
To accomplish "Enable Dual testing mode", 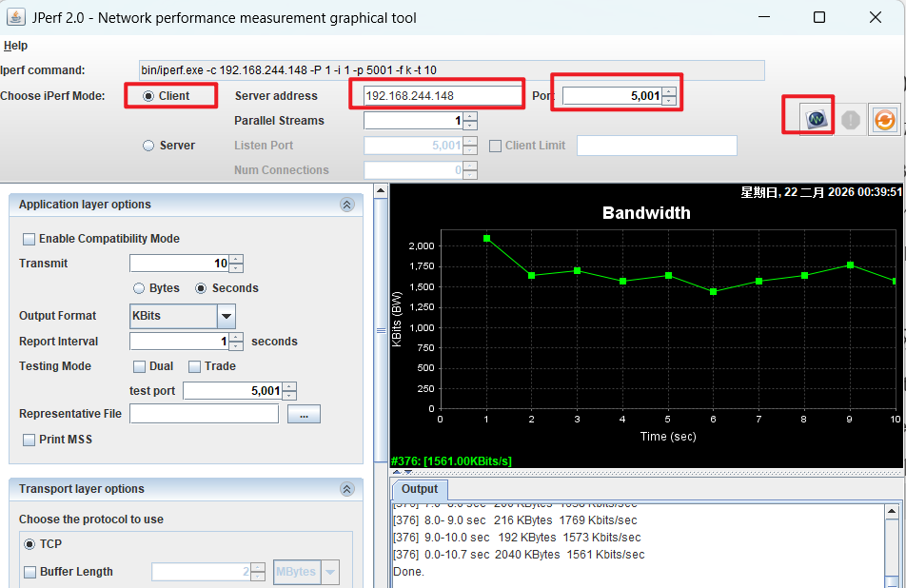I will pyautogui.click(x=139, y=366).
